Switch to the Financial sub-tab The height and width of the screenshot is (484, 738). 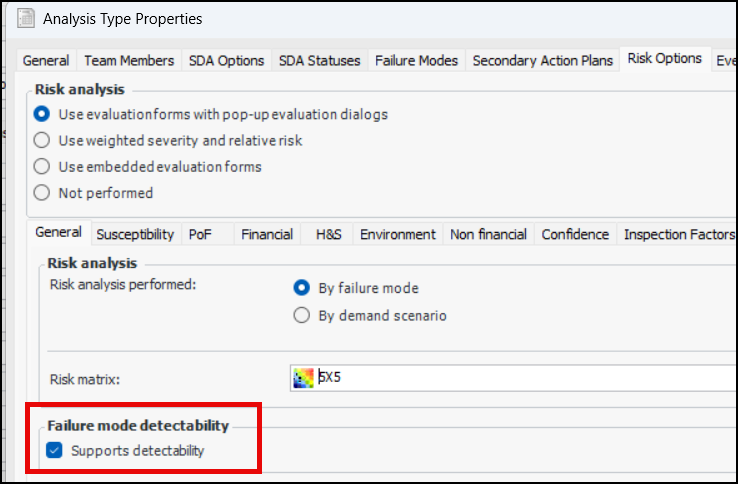click(267, 234)
